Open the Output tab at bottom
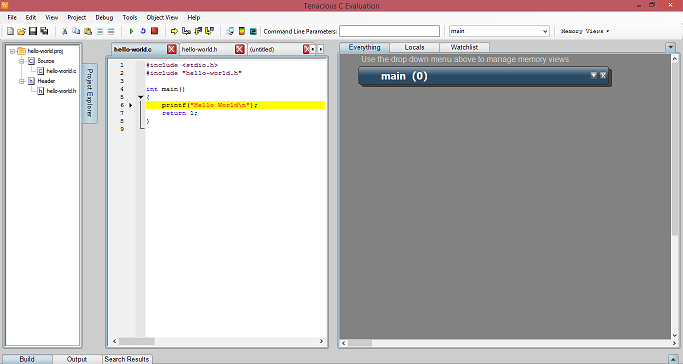 point(77,359)
